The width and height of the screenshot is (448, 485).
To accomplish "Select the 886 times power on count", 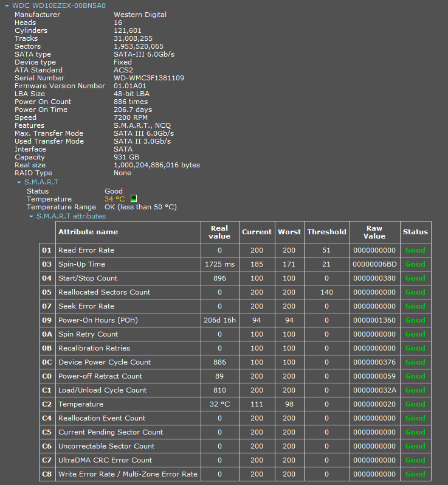I will 131,102.
